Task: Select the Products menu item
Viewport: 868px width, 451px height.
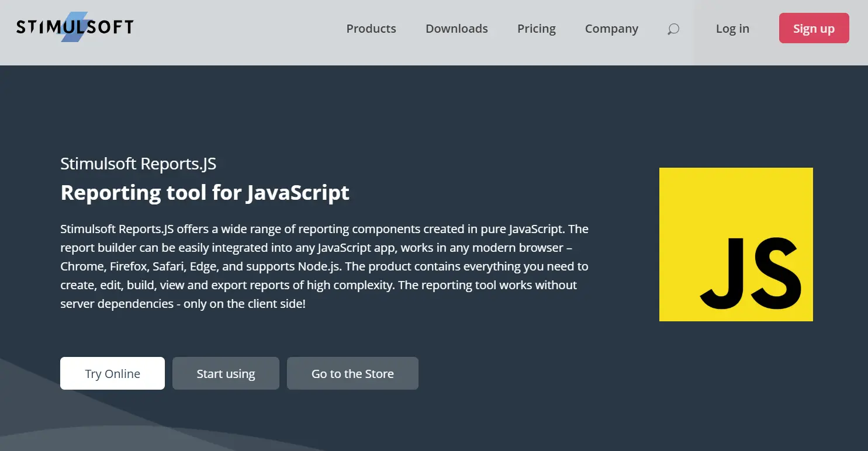Action: click(x=371, y=28)
